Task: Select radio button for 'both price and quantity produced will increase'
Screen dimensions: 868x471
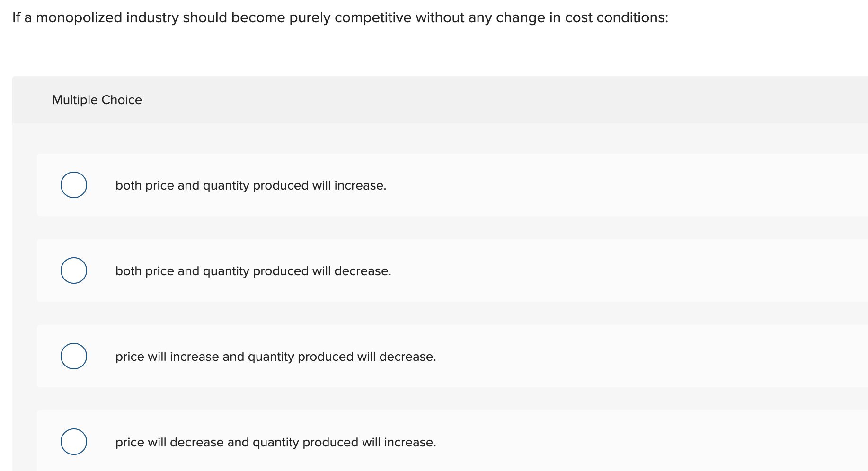Action: point(74,185)
